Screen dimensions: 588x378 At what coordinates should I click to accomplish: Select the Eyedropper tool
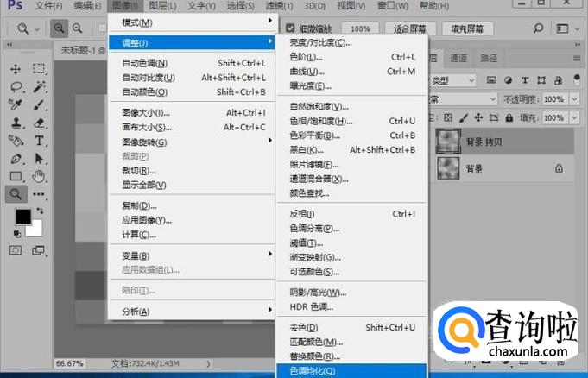[16, 104]
